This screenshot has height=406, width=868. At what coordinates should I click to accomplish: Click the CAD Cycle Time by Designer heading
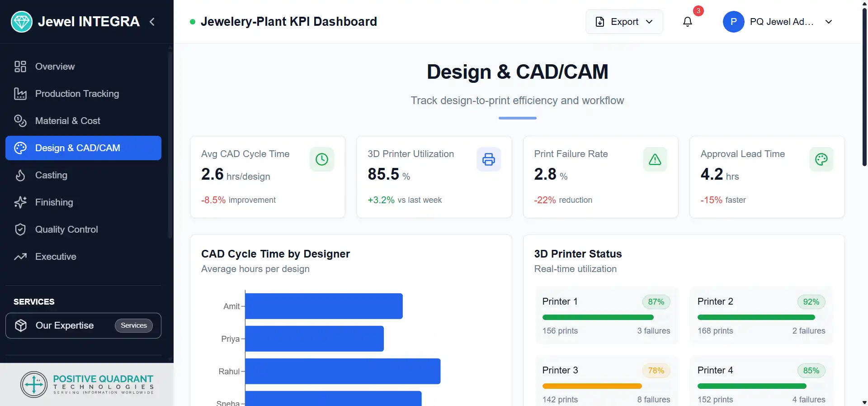pos(276,254)
